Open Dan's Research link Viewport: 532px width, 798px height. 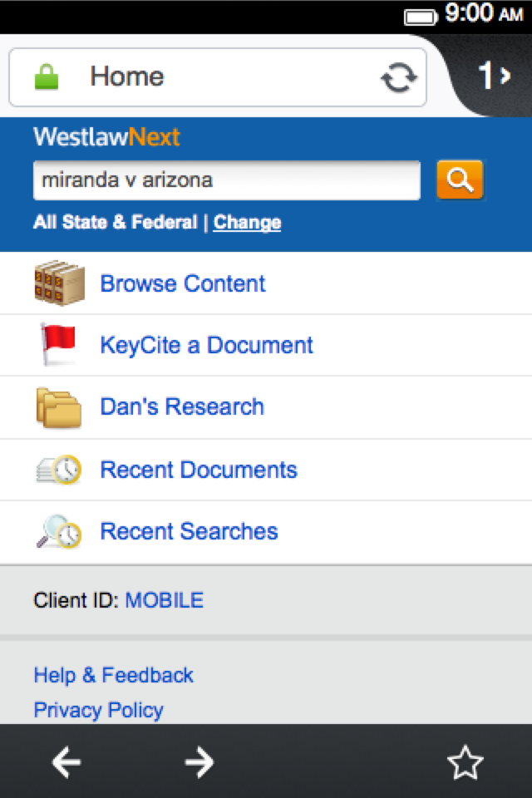182,406
